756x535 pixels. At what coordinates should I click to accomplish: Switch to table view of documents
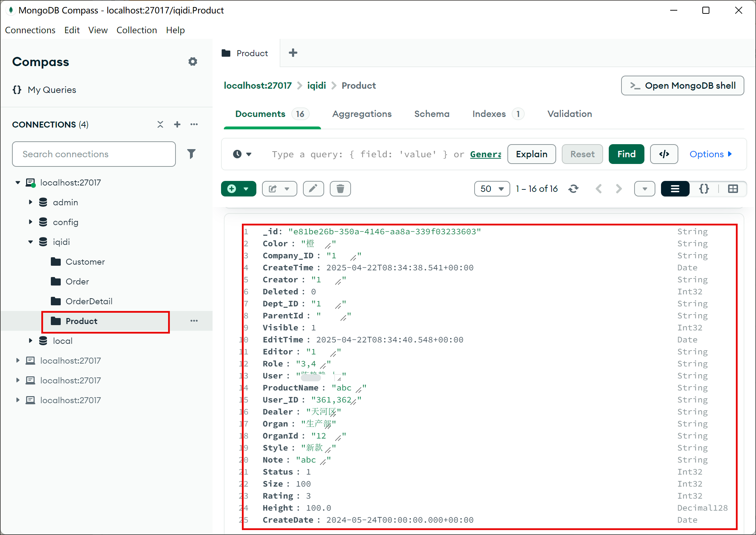(733, 189)
